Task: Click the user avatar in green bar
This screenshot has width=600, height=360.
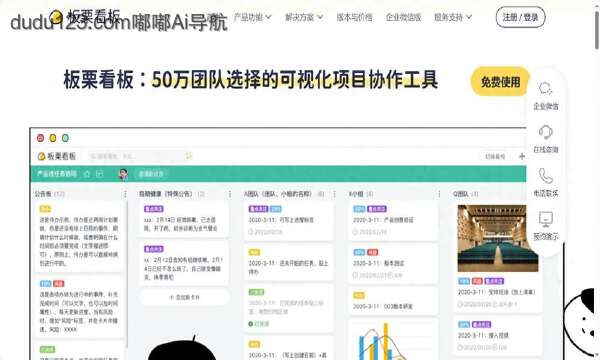Action: pos(123,174)
